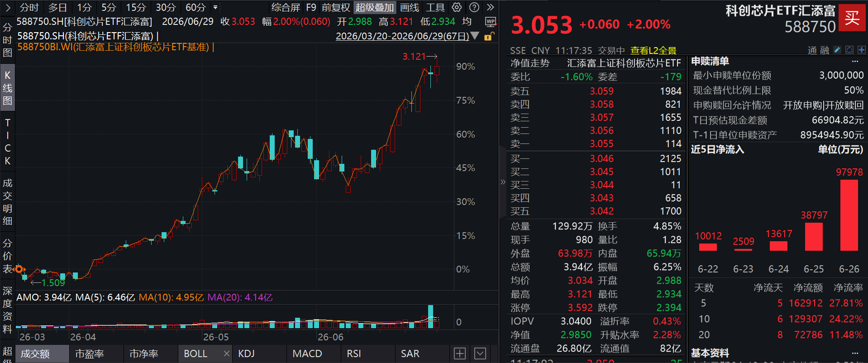Screen dimensions: 868x363
Task: Click the orange chart start marker
Action: tap(19, 269)
